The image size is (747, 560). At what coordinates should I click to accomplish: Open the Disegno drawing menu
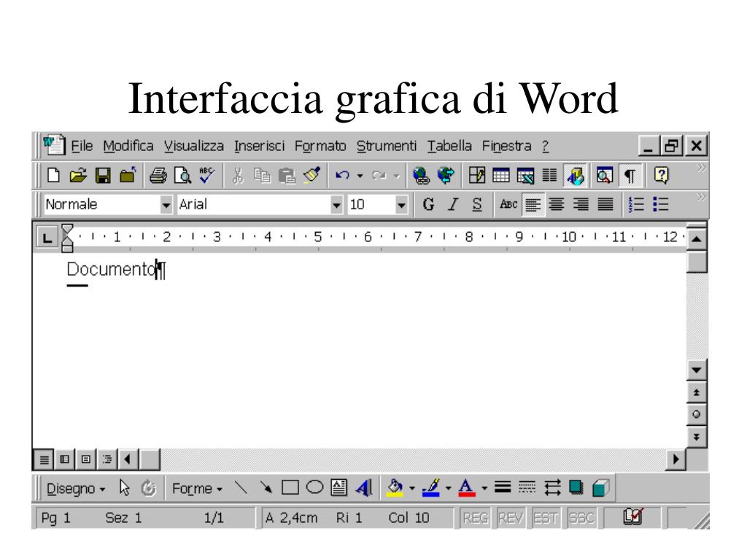click(x=76, y=489)
